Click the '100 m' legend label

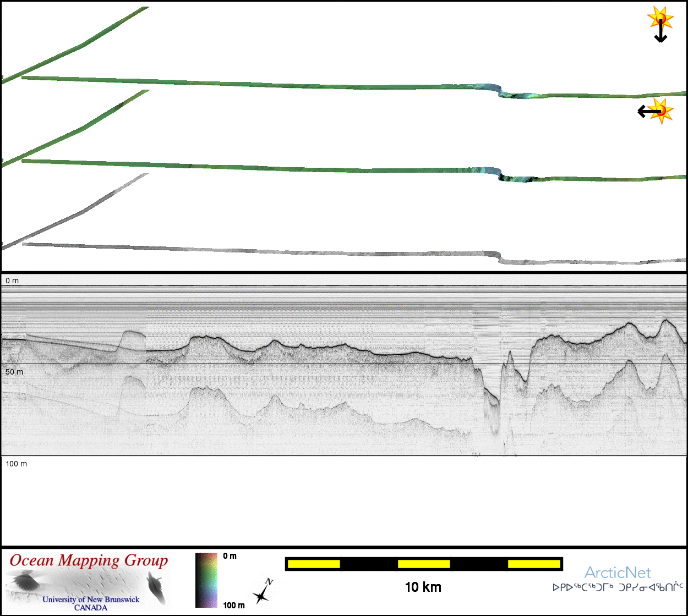pos(234,605)
